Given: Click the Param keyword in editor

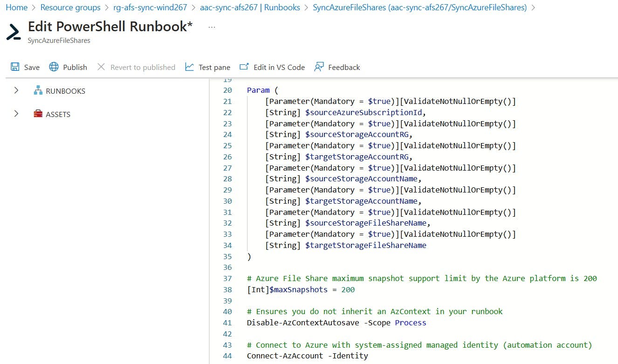Looking at the screenshot, I should [x=258, y=90].
